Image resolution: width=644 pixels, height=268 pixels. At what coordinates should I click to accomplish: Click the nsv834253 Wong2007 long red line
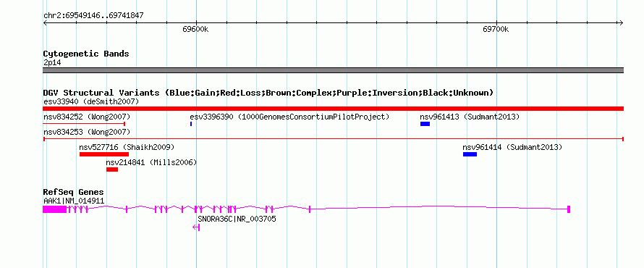coord(333,139)
